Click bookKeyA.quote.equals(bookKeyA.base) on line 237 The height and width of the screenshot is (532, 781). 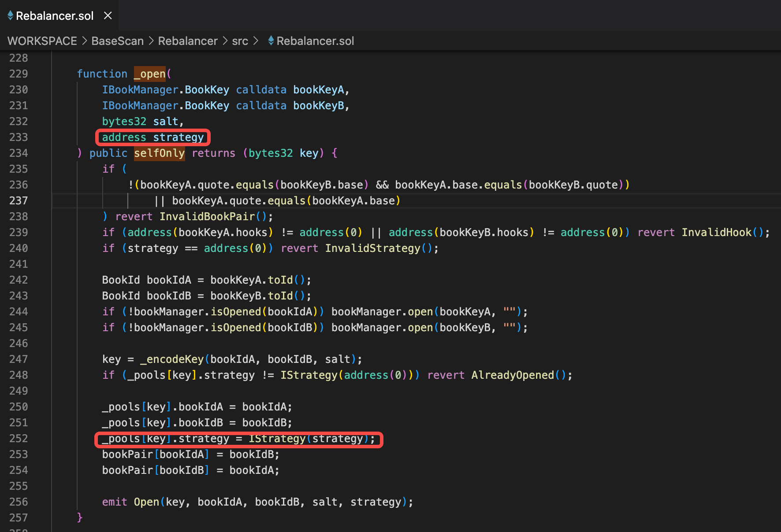point(286,201)
